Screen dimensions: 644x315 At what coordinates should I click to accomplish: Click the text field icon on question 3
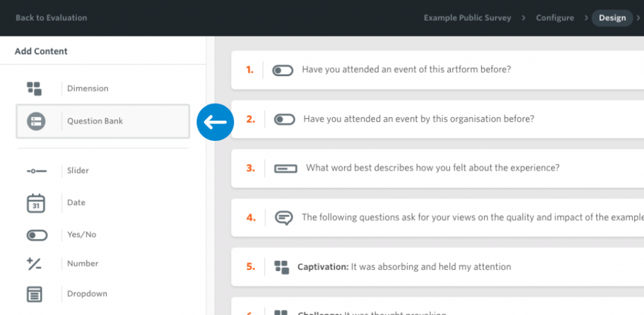point(286,169)
